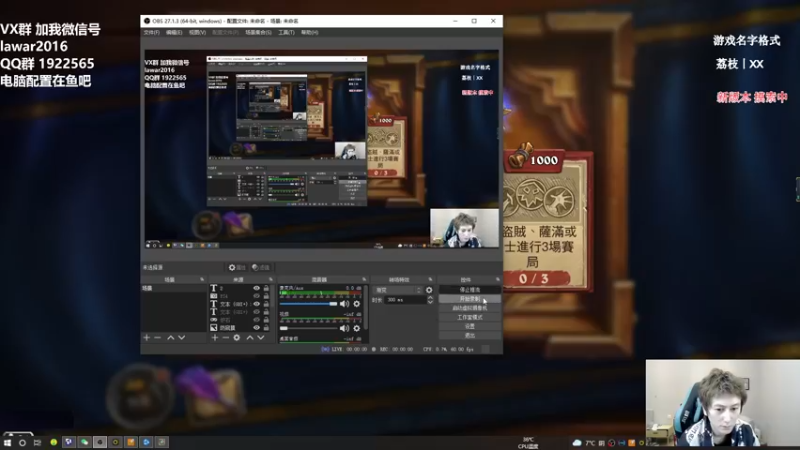800x450 pixels.
Task: Toggle the eye icon on the bottom source row
Action: coord(256,328)
